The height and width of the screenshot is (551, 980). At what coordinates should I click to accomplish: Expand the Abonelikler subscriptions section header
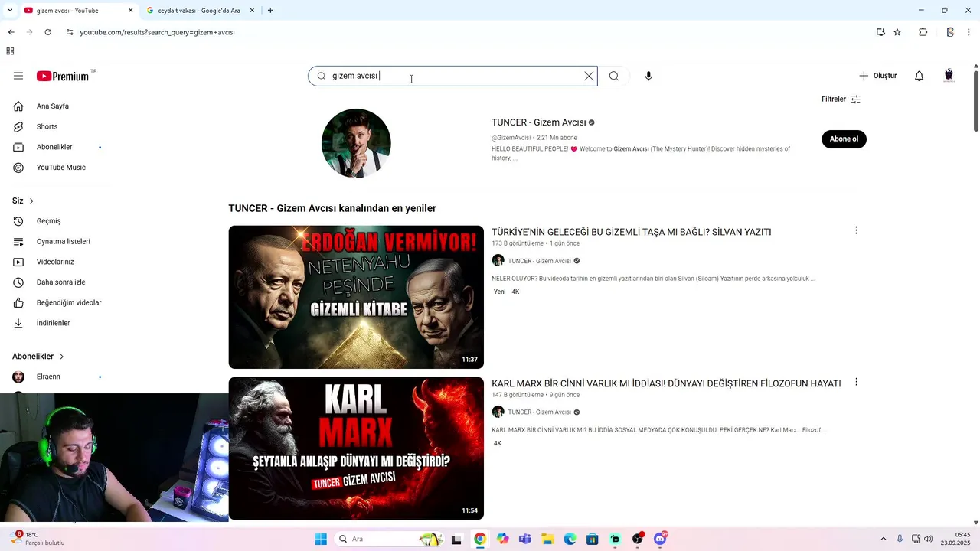click(38, 357)
